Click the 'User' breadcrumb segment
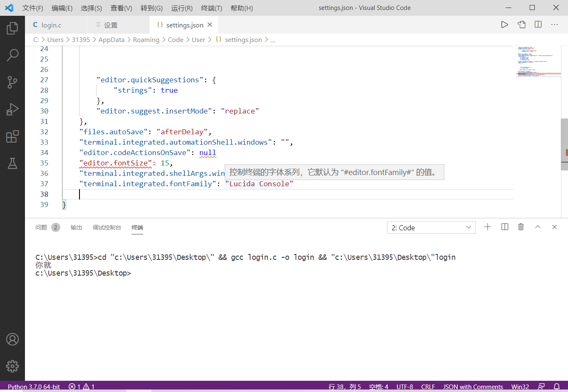568x392 pixels. pyautogui.click(x=198, y=40)
